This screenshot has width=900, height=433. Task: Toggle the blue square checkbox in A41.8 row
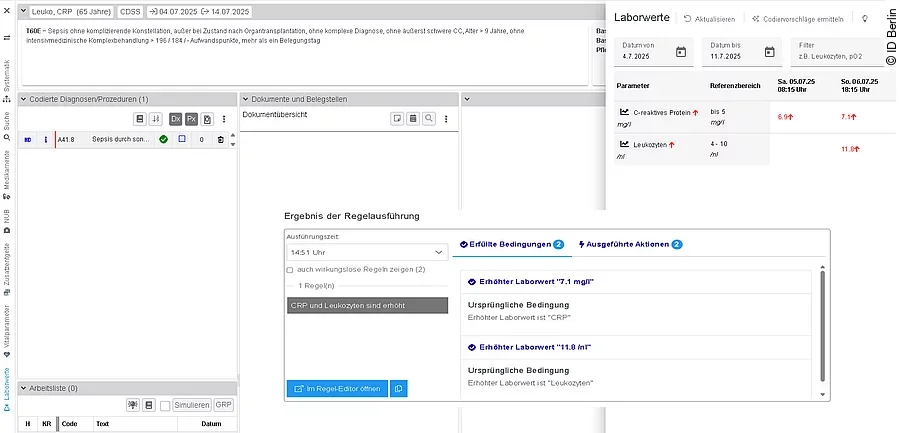182,139
